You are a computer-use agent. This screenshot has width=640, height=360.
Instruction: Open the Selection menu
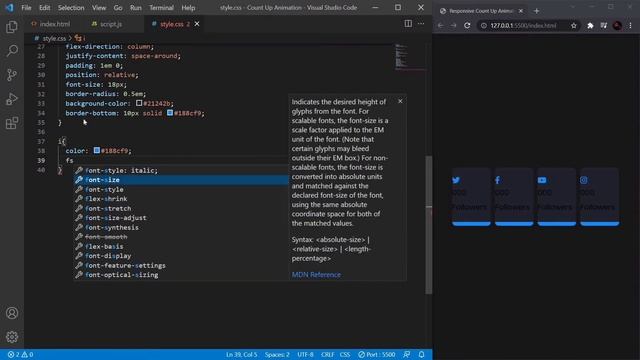point(71,8)
